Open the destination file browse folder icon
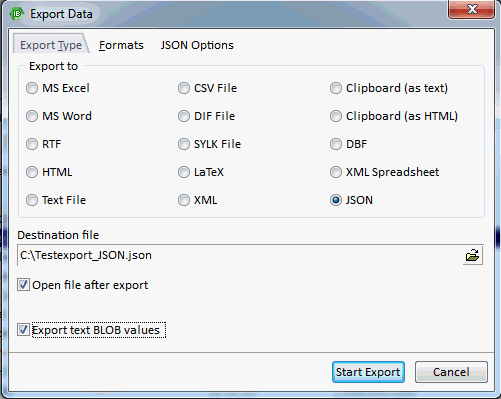 coord(472,255)
